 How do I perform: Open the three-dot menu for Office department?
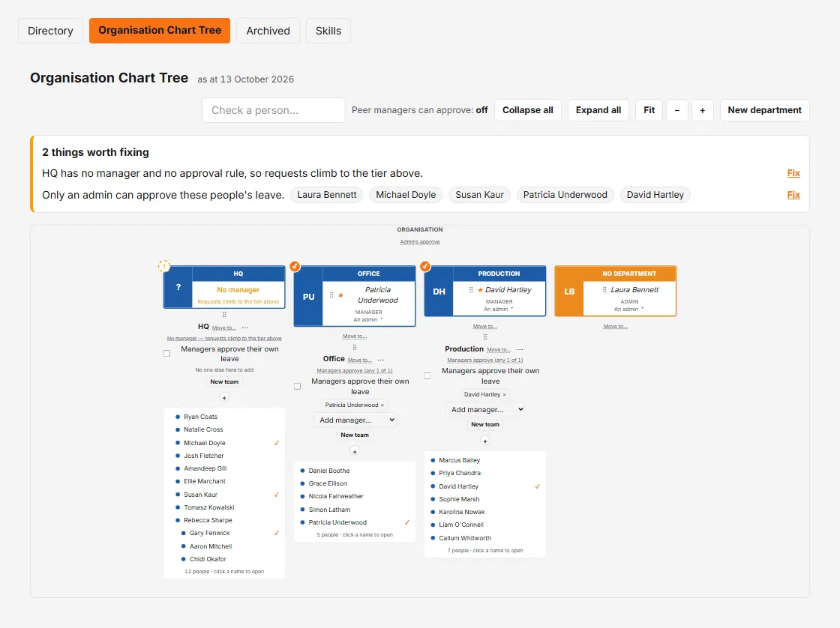tap(380, 360)
